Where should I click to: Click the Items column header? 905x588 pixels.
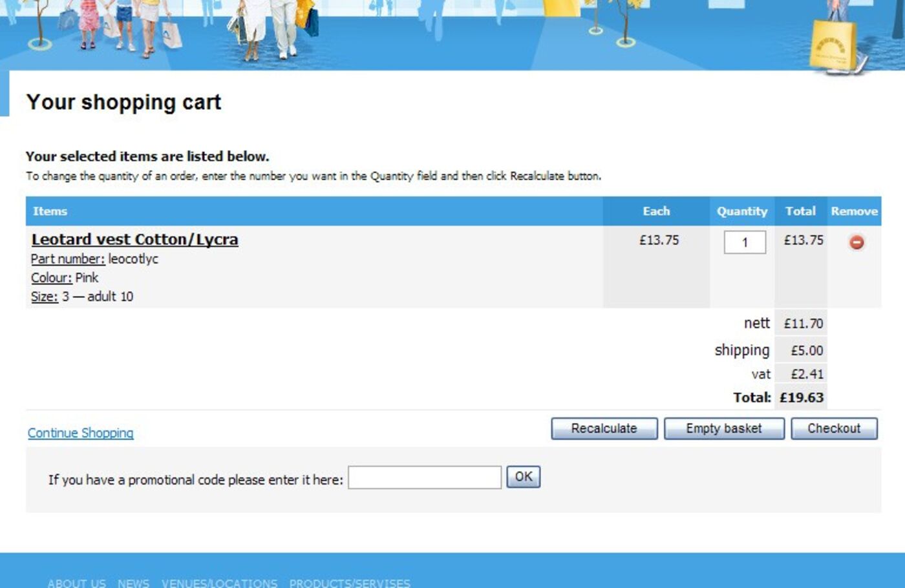click(x=50, y=211)
